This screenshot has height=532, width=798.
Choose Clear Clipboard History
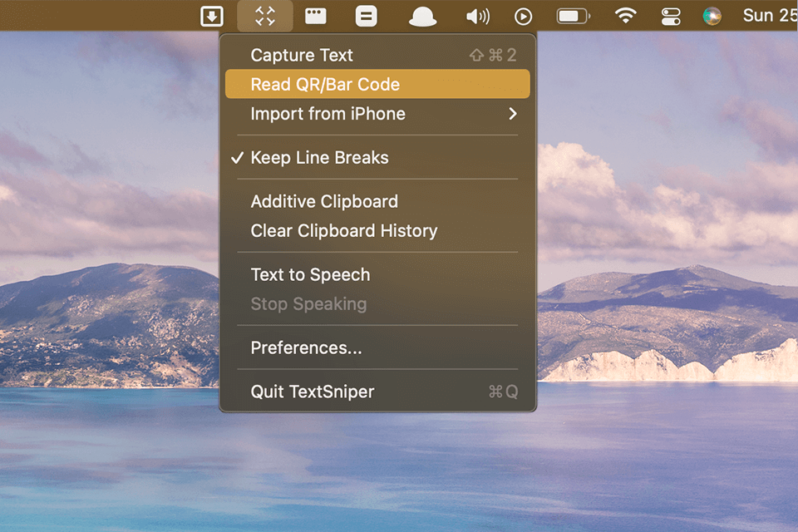pos(377,230)
